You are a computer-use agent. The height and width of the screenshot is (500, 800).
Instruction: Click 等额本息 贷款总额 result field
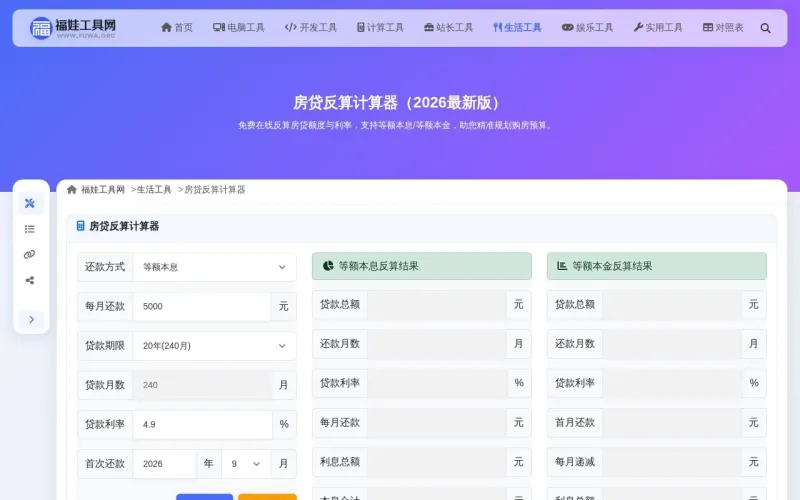tap(437, 305)
